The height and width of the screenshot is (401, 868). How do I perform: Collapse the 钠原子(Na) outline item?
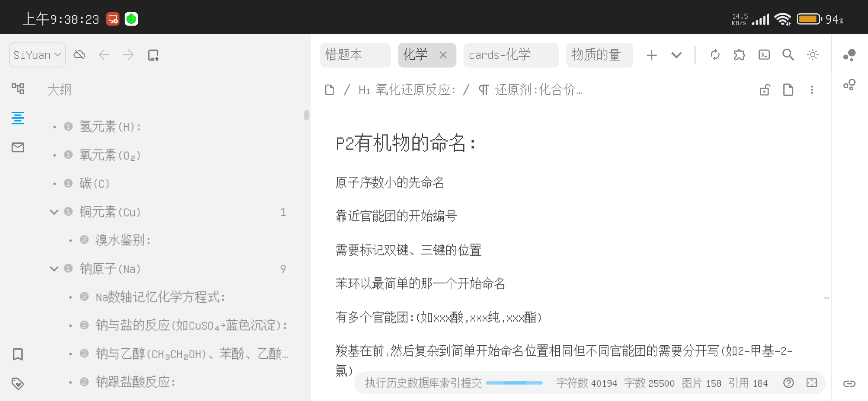(54, 268)
